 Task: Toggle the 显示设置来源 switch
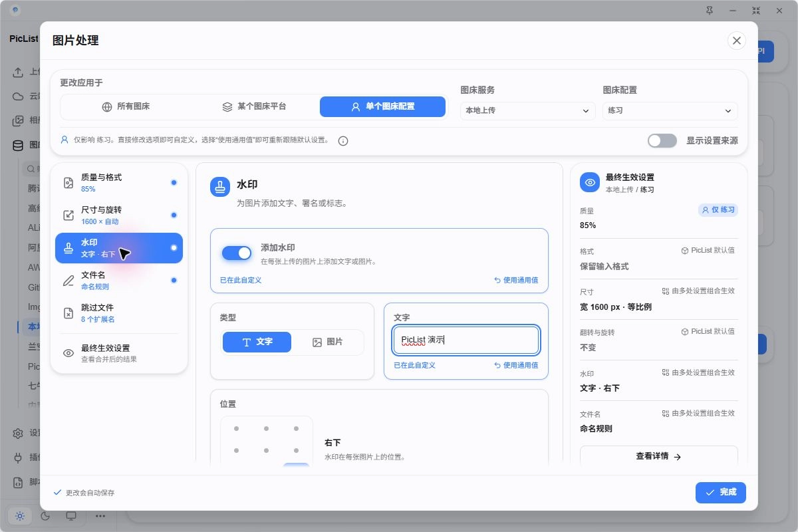click(x=662, y=140)
